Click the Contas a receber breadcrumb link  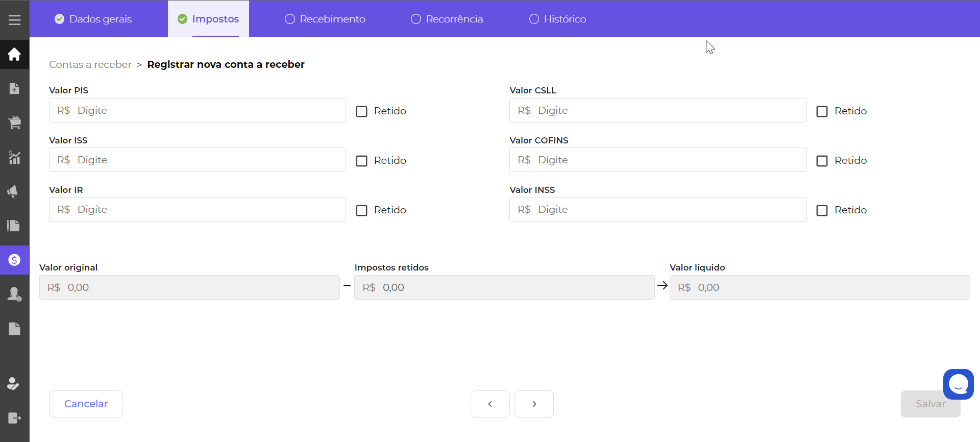[90, 64]
